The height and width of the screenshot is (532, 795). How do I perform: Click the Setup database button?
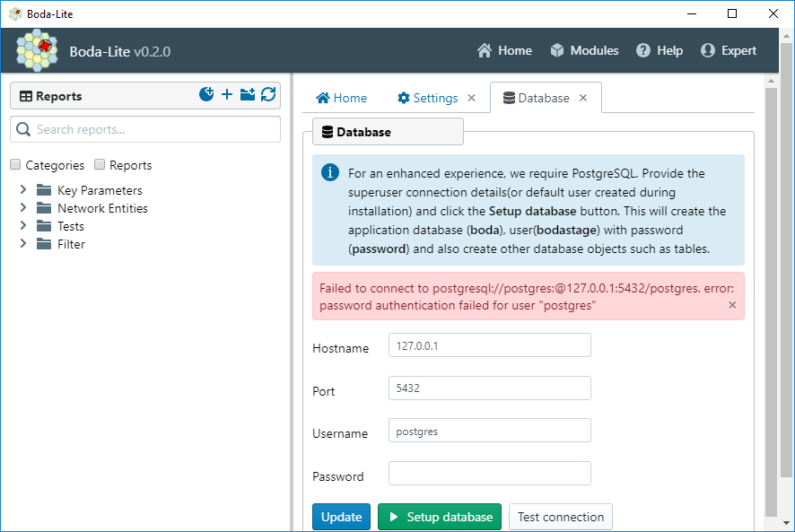point(440,517)
